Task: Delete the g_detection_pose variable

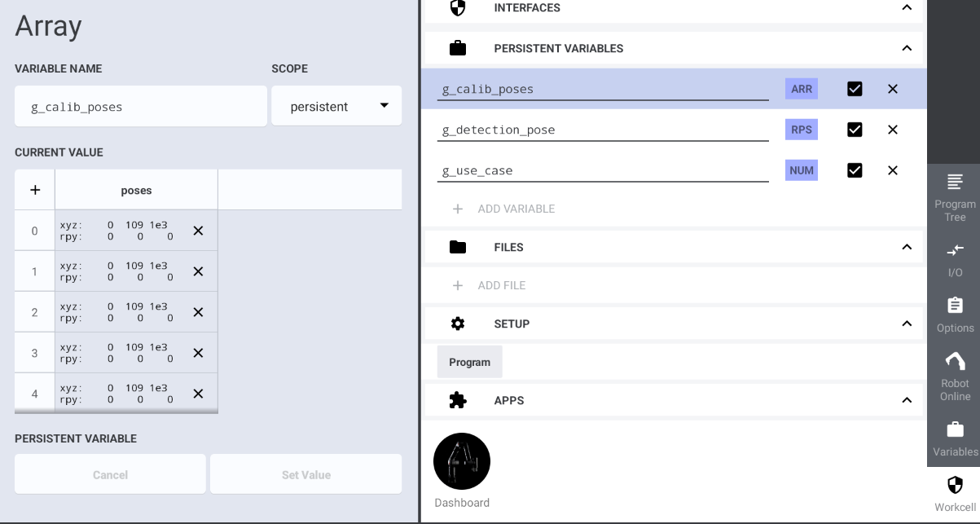Action: tap(892, 130)
